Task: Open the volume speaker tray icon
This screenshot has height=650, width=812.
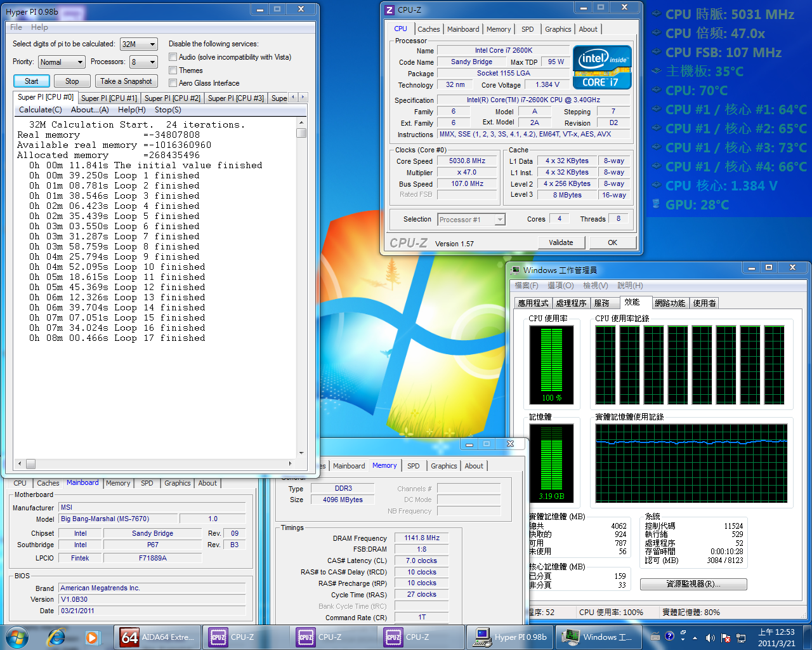Action: click(710, 637)
